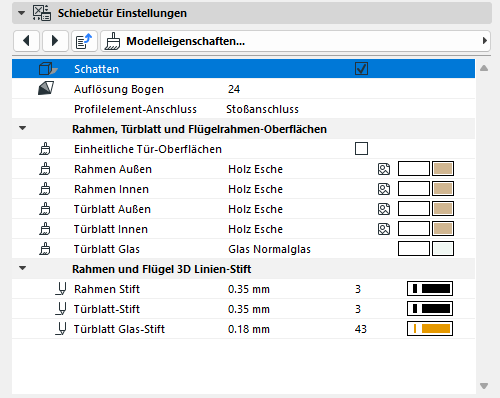Screen dimensions: 500x398
Task: Click texture icon for Türblatt Innen
Action: coord(384,229)
